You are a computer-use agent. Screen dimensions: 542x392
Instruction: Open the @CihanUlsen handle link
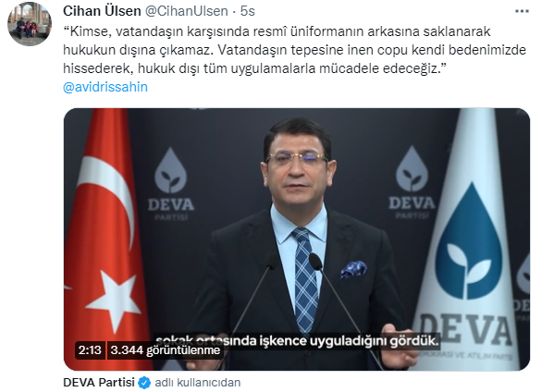click(186, 11)
